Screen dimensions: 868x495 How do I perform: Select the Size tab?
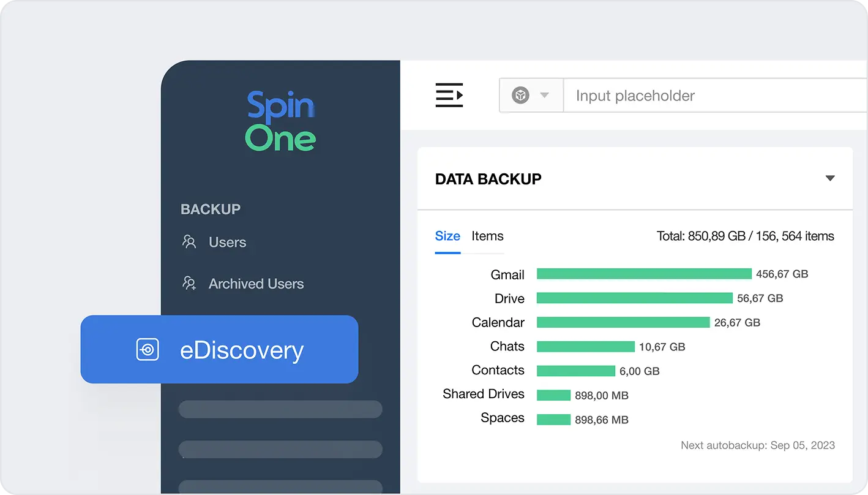pos(447,236)
